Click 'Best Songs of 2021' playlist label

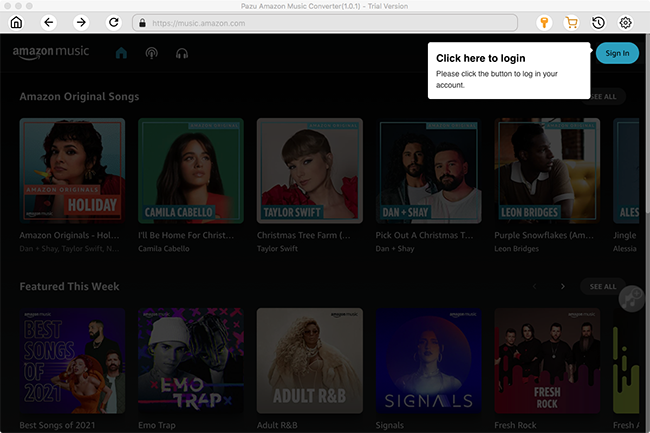point(57,425)
